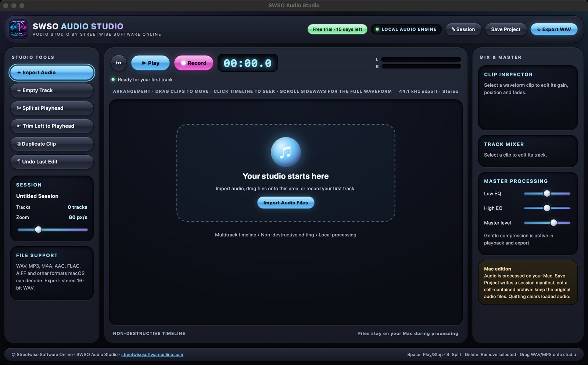The image size is (588, 365).
Task: Click the 'Mac edition' notice title
Action: point(497,269)
